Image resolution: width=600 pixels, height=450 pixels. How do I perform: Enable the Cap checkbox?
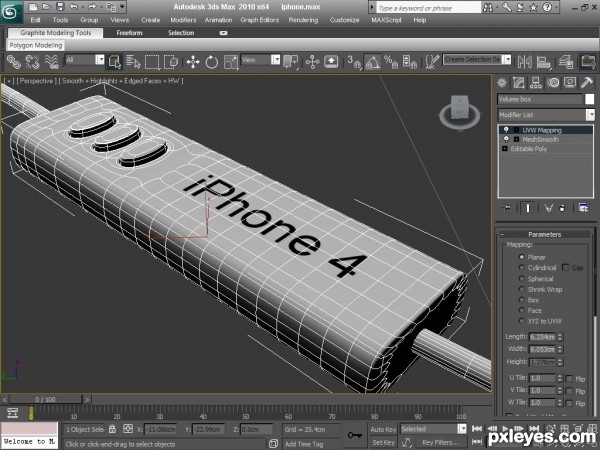[x=566, y=267]
